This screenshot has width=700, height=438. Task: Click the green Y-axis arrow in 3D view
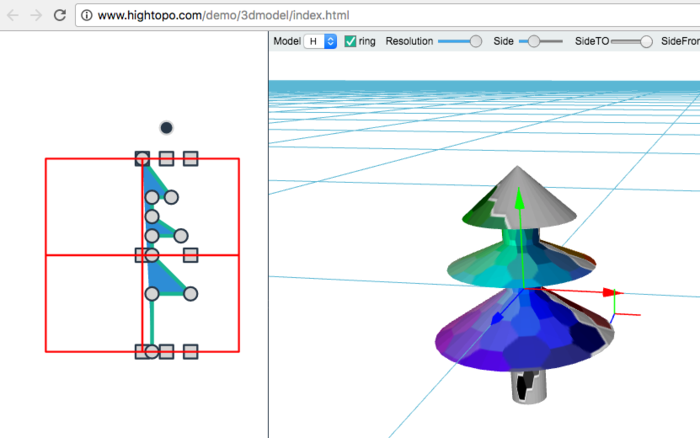pyautogui.click(x=519, y=199)
